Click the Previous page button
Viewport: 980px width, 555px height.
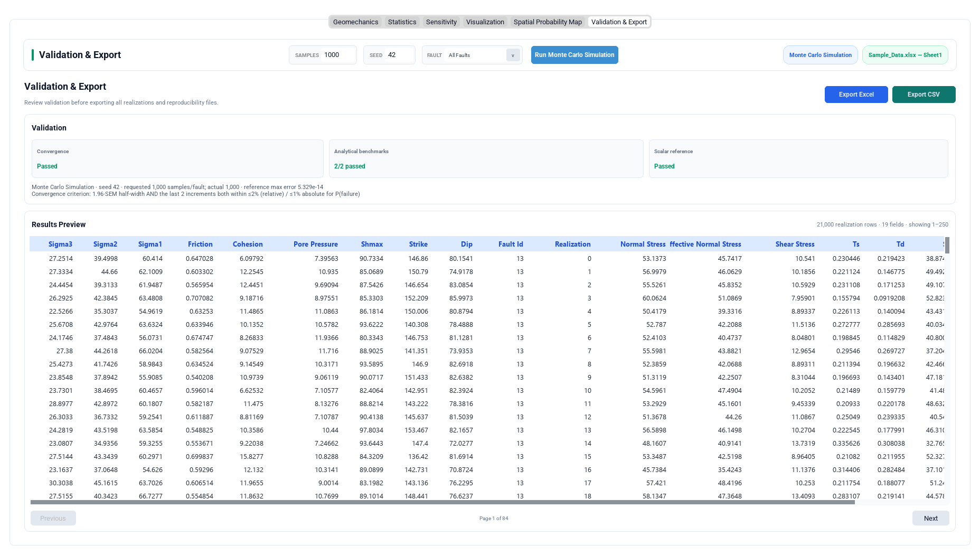point(53,518)
